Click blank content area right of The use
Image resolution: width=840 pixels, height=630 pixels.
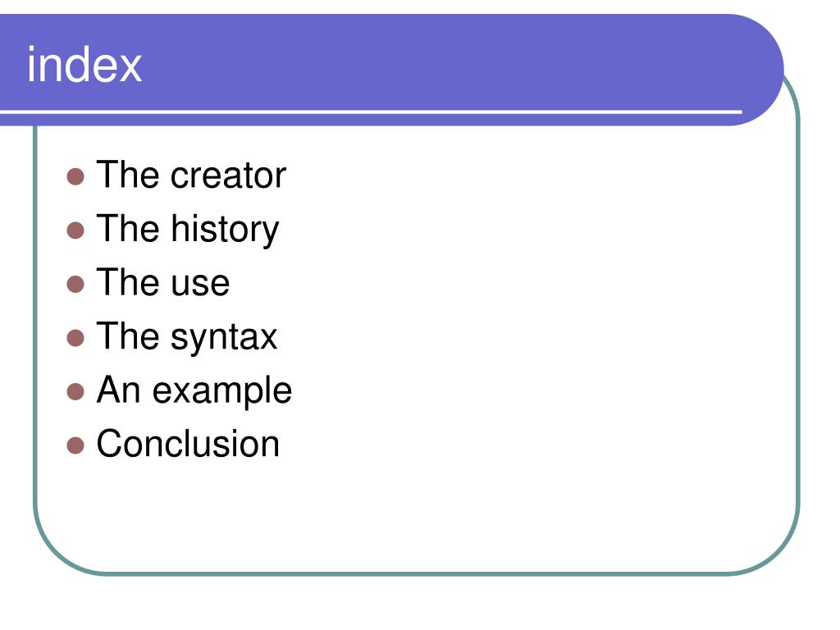click(509, 282)
